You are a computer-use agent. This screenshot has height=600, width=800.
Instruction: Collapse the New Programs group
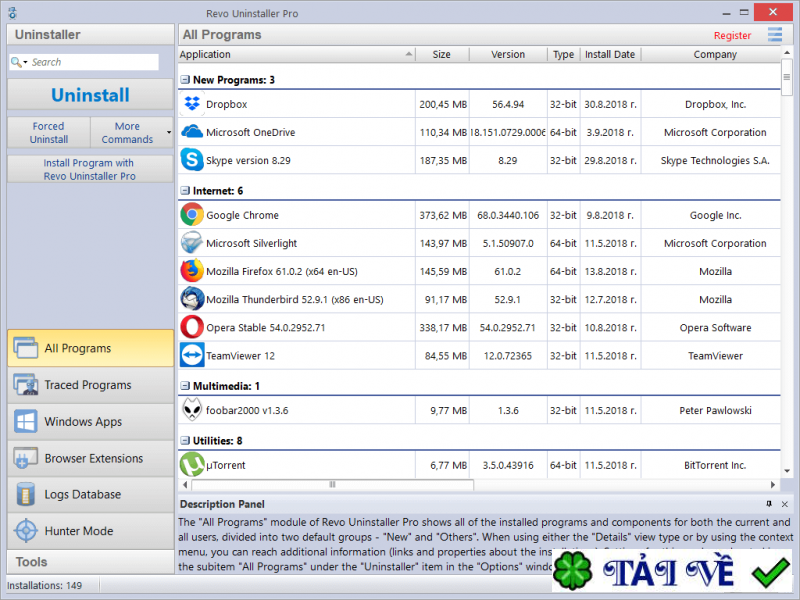click(x=185, y=79)
